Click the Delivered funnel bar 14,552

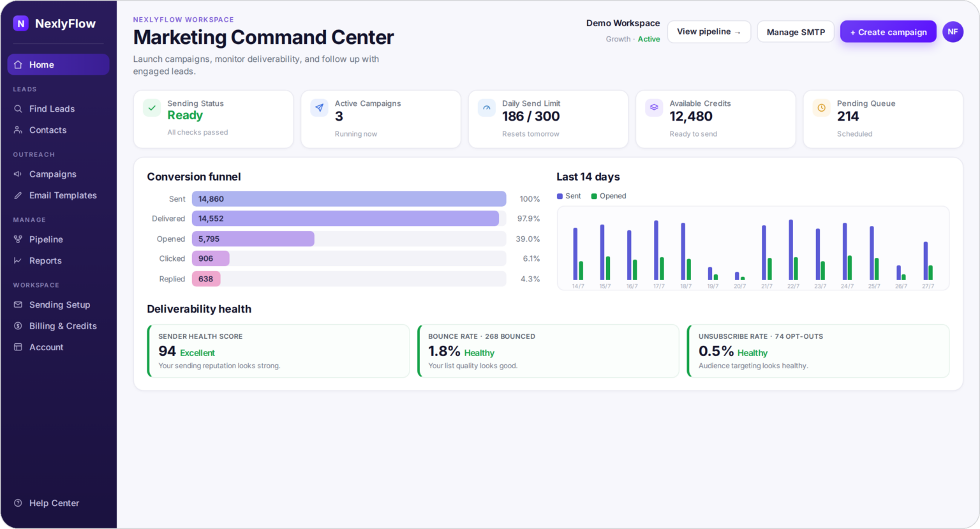(345, 218)
